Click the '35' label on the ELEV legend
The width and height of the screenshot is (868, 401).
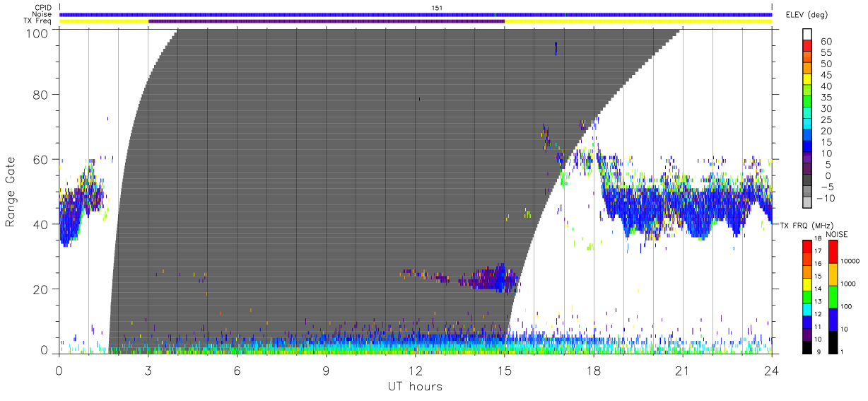tap(825, 98)
